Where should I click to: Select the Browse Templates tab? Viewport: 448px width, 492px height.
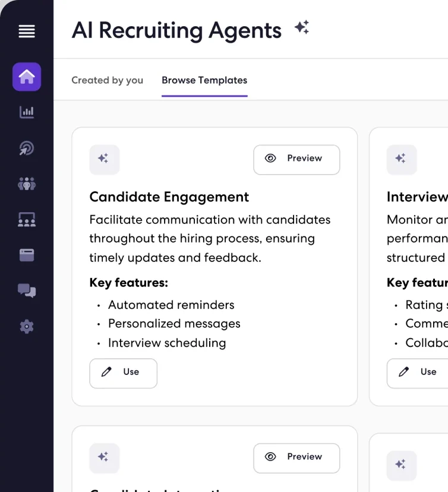pyautogui.click(x=204, y=80)
